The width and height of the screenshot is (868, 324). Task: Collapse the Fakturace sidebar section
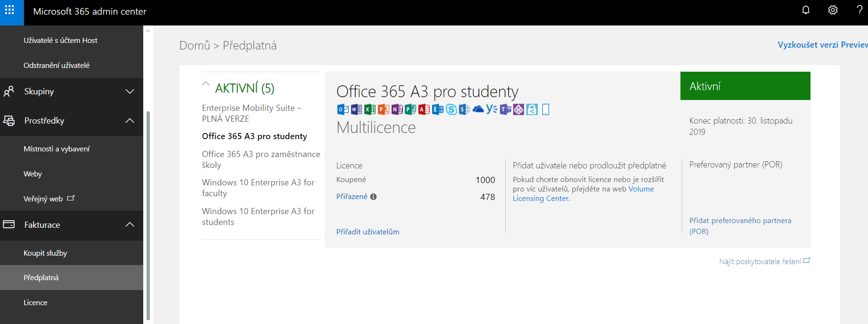point(130,225)
